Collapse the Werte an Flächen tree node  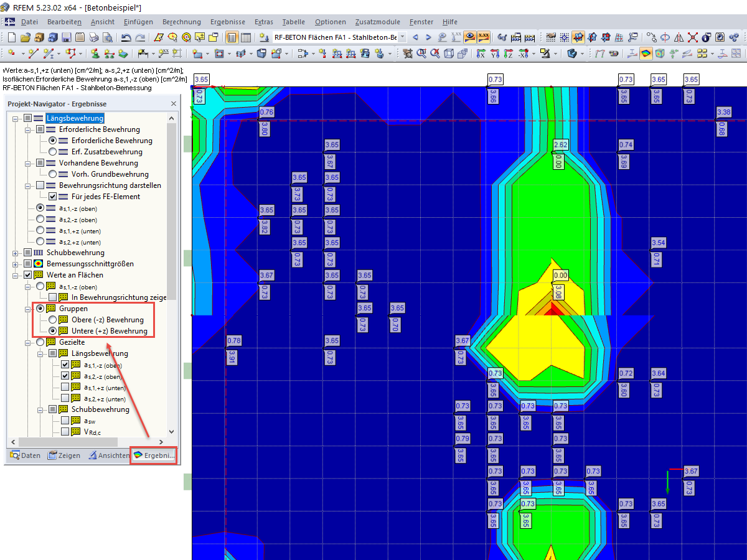tap(16, 275)
